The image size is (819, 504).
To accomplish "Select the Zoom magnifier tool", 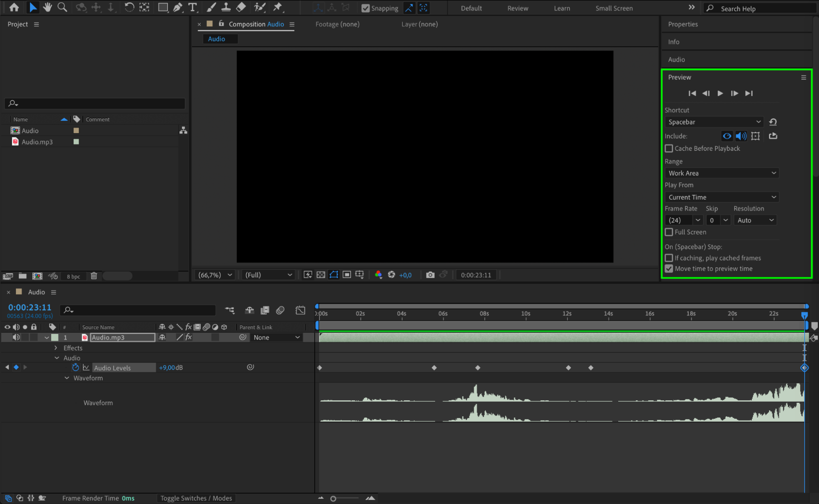I will point(62,7).
